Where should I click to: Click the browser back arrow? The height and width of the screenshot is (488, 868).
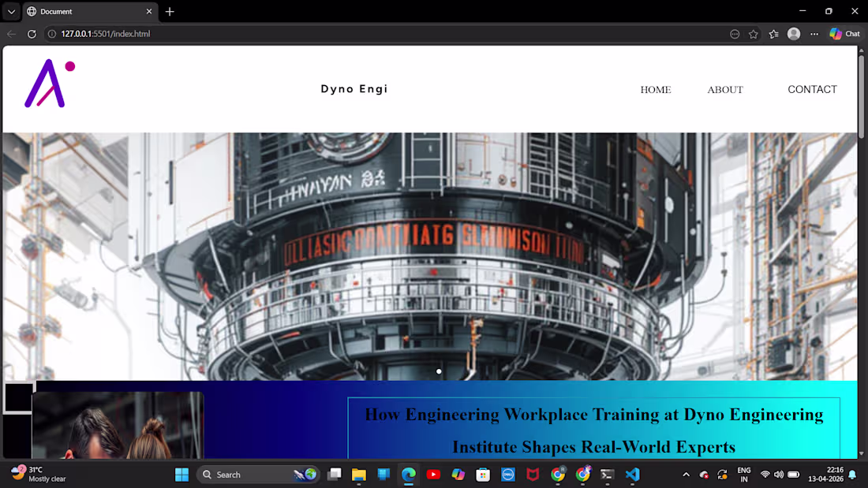click(x=10, y=33)
